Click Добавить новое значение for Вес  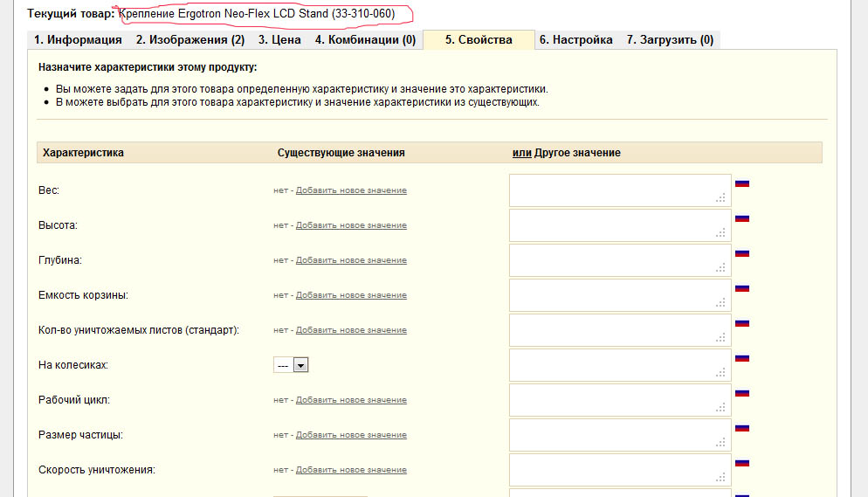351,190
